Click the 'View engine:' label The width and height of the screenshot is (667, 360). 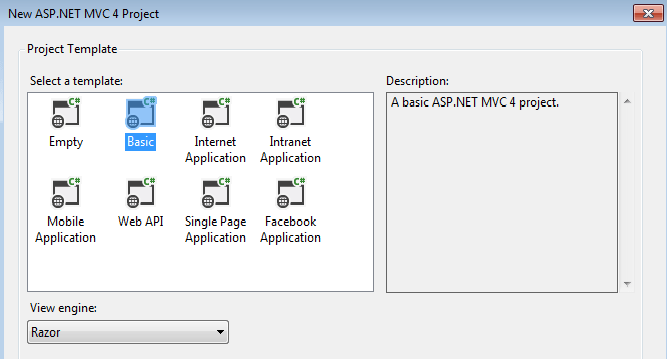tap(63, 308)
